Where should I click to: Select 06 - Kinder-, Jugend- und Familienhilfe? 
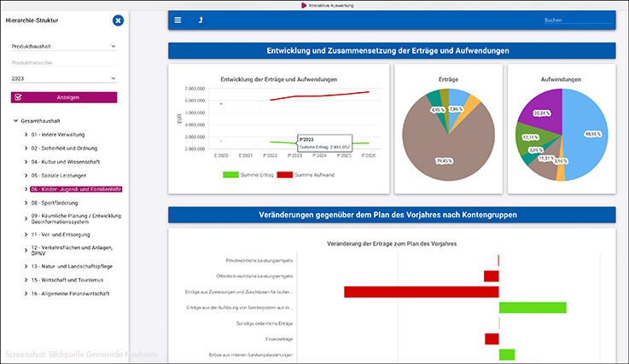(75, 189)
